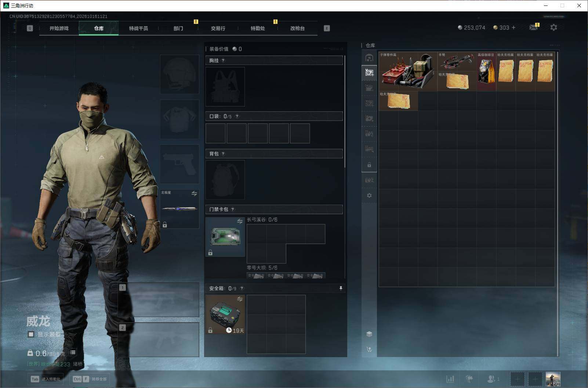Open the mail envelope icon
Viewport: 588px width, 388px height.
[x=533, y=28]
